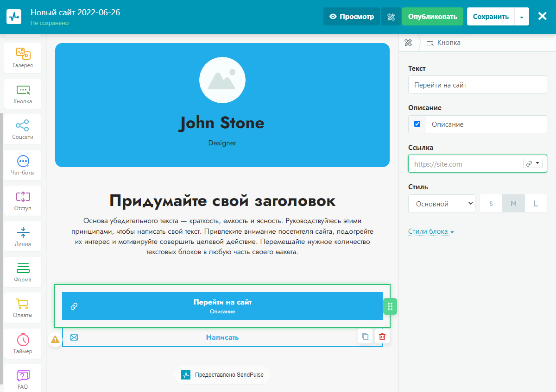Screen dimensions: 556x392
Task: Insert the Отступ spacing block
Action: tap(23, 200)
